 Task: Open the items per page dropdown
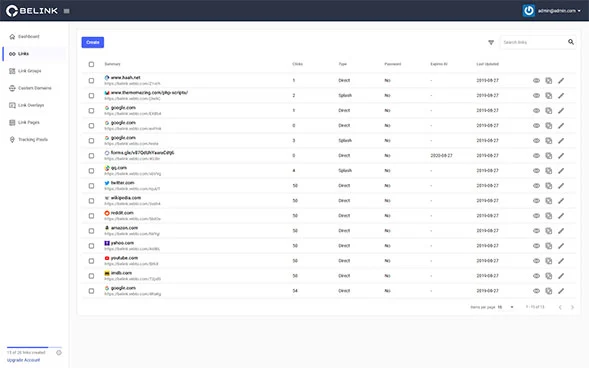506,307
